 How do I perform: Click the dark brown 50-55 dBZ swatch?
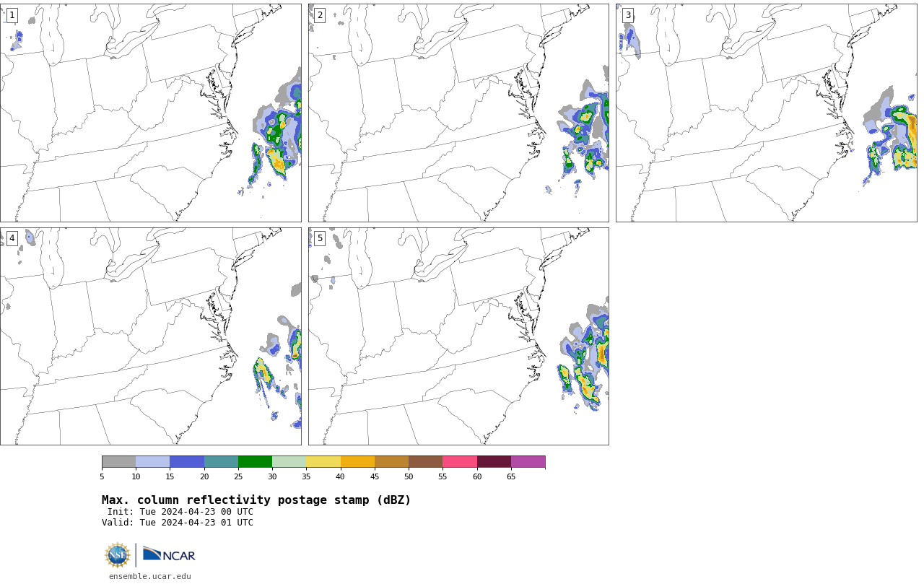coord(426,462)
